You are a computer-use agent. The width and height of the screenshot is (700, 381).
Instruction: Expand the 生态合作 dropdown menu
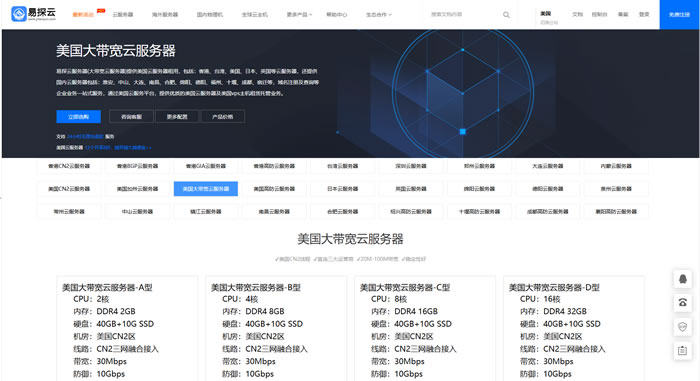point(379,15)
